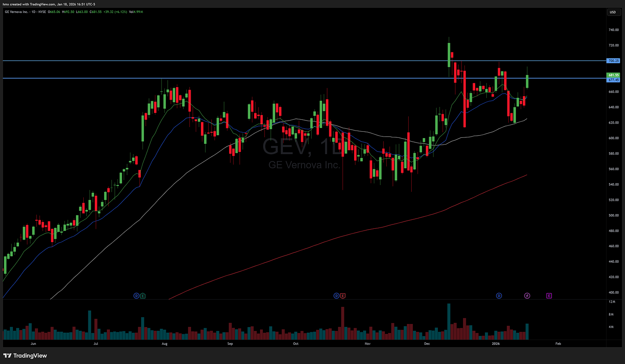The height and width of the screenshot is (364, 625).
Task: Click the blue dividend marker near August
Action: click(x=136, y=296)
